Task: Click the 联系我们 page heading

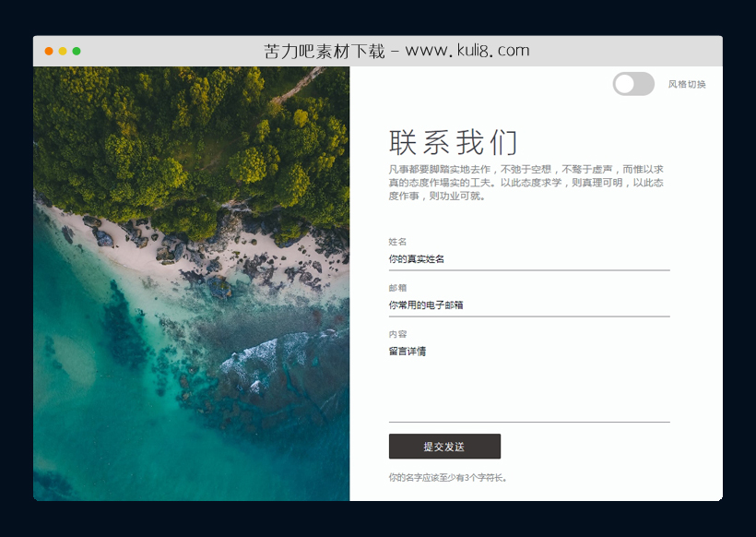Action: pyautogui.click(x=454, y=142)
